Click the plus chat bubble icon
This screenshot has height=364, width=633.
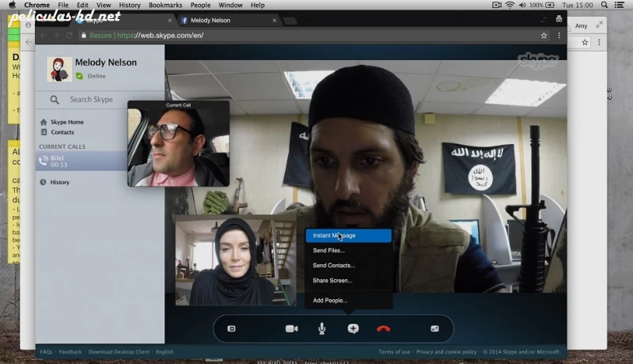[x=353, y=328]
